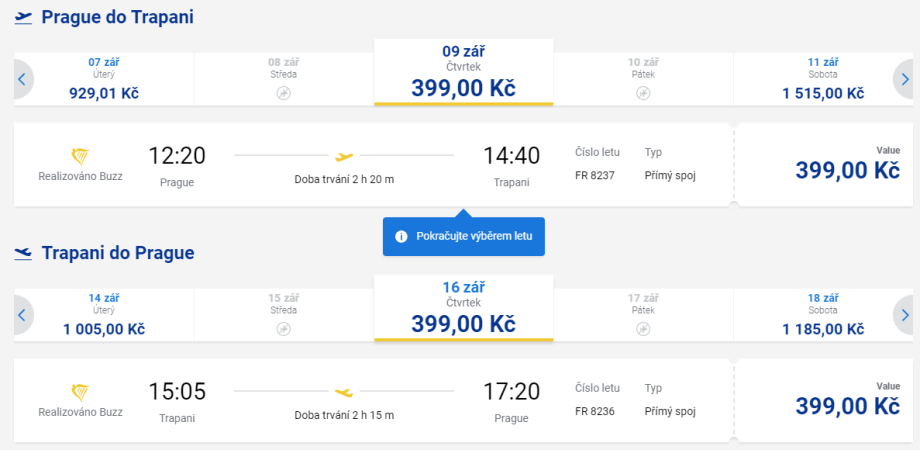Click no-flight icon under 08 zář Středa

(283, 93)
